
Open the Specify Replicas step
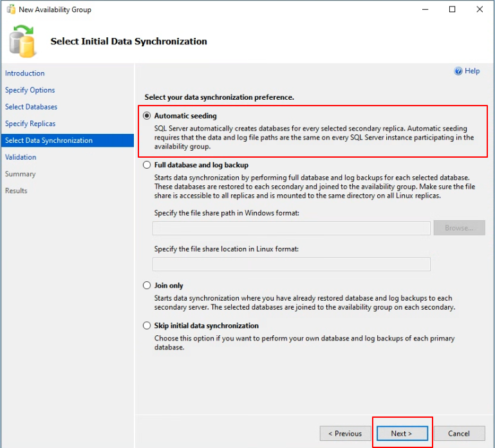pos(30,124)
